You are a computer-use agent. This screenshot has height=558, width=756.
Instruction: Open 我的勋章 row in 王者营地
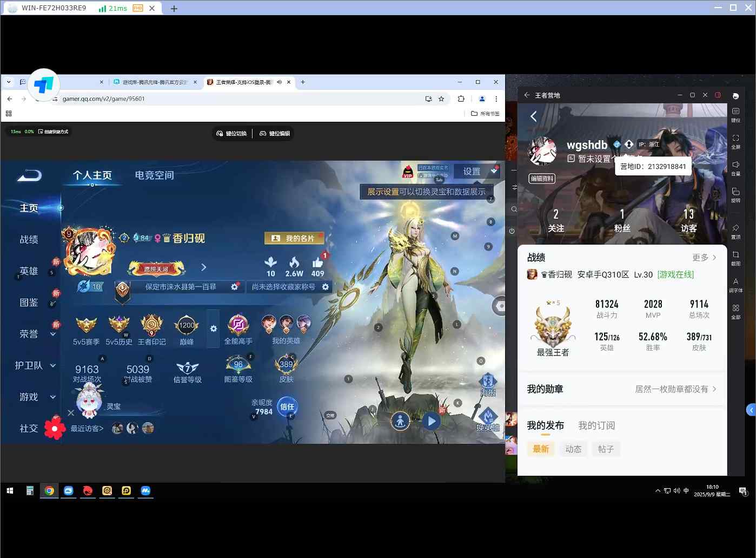coord(622,389)
